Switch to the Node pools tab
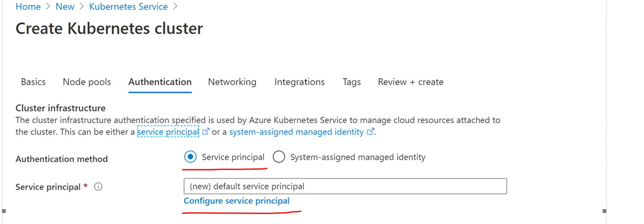 pos(87,82)
